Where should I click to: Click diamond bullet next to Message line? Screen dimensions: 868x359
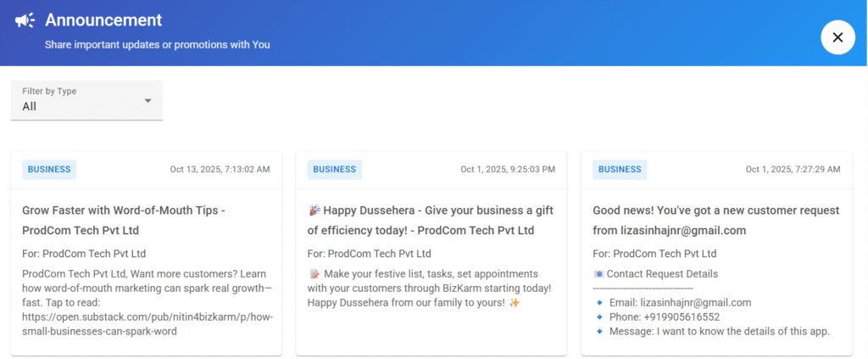[599, 332]
